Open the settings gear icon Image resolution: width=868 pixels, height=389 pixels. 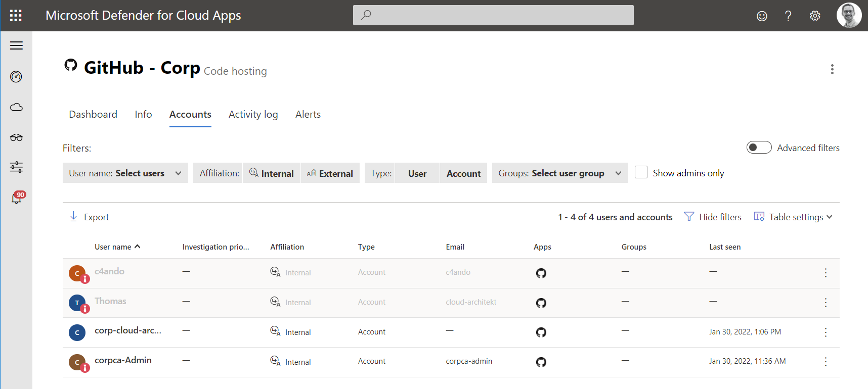pyautogui.click(x=815, y=16)
